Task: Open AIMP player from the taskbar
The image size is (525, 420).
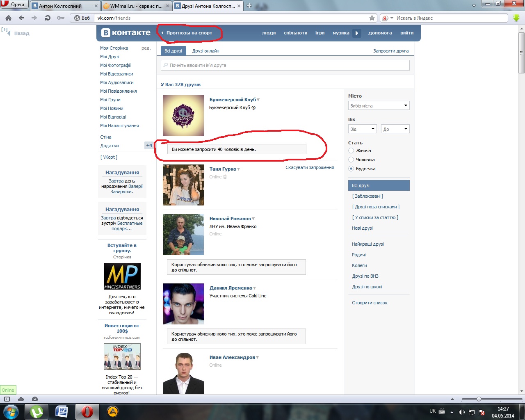Action: (x=113, y=412)
